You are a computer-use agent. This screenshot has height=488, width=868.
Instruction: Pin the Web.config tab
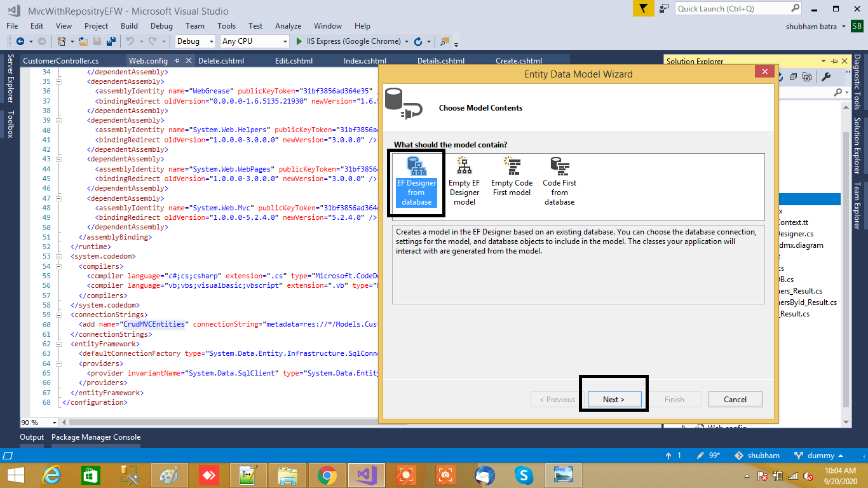pos(176,61)
